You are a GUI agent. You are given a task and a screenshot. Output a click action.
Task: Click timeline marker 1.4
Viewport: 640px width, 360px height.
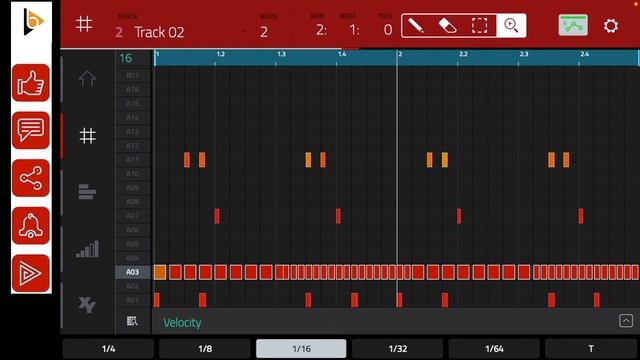342,54
